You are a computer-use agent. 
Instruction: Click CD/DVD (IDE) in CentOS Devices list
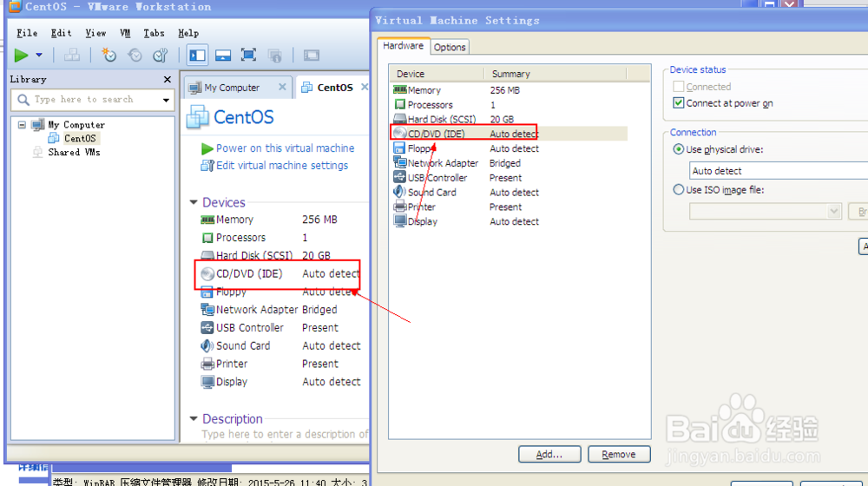click(249, 273)
